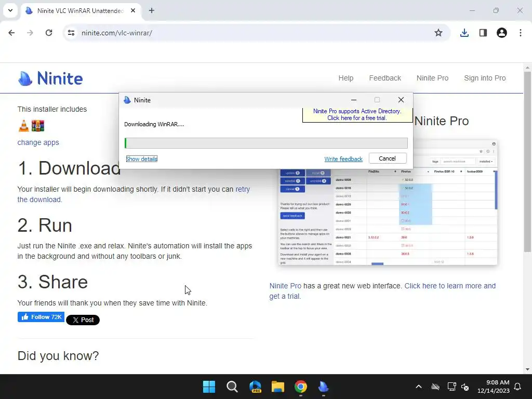Click Write feedback in installer dialog
The height and width of the screenshot is (399, 532).
[x=343, y=159]
